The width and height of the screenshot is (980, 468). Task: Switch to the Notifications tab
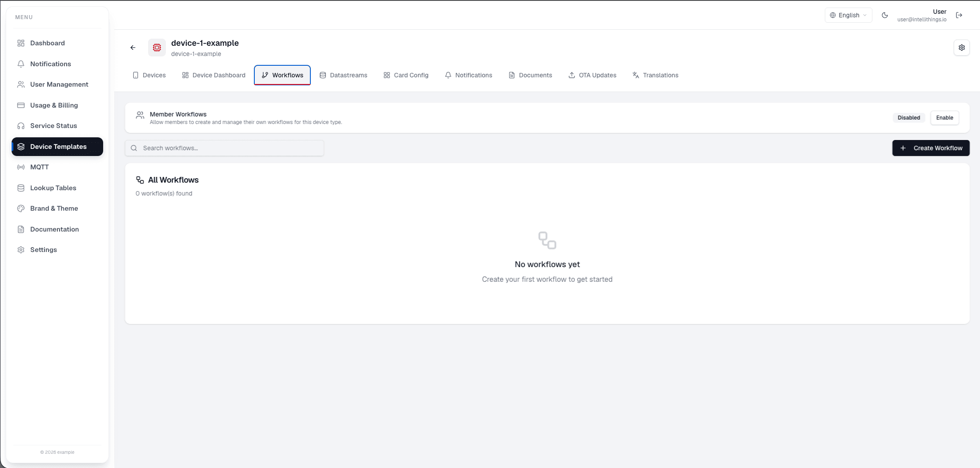(468, 75)
